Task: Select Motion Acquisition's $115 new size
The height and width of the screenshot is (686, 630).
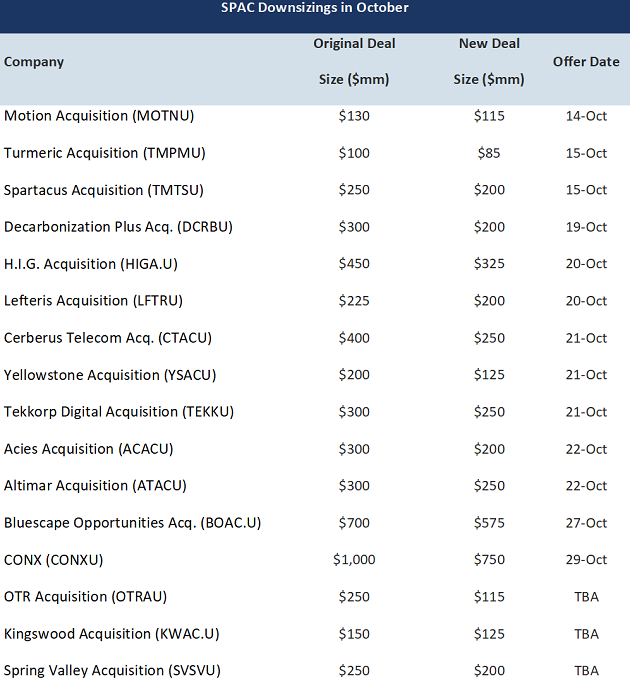Action: 489,116
